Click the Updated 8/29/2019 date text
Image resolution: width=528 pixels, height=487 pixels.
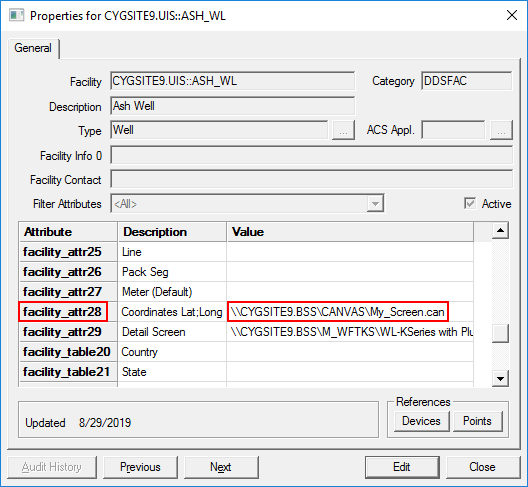[78, 423]
